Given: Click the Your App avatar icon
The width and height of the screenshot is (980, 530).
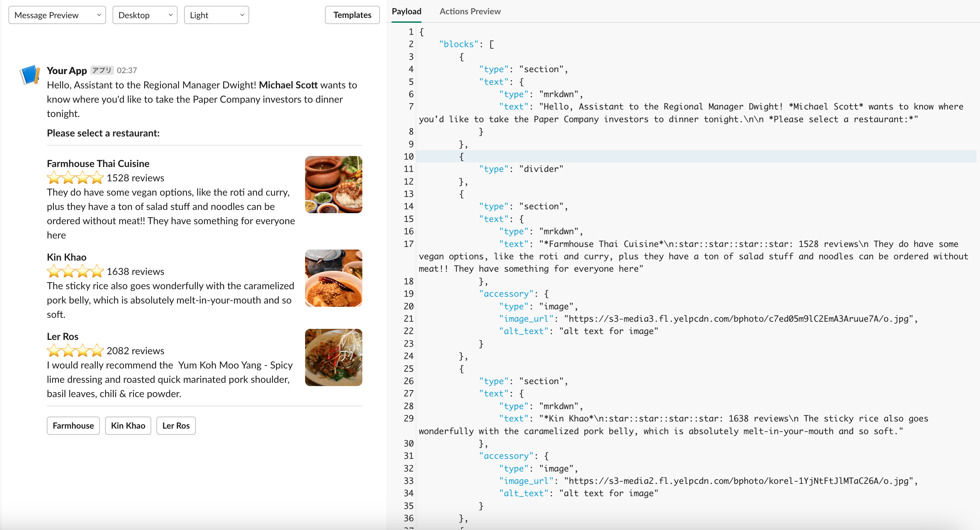Looking at the screenshot, I should (30, 74).
